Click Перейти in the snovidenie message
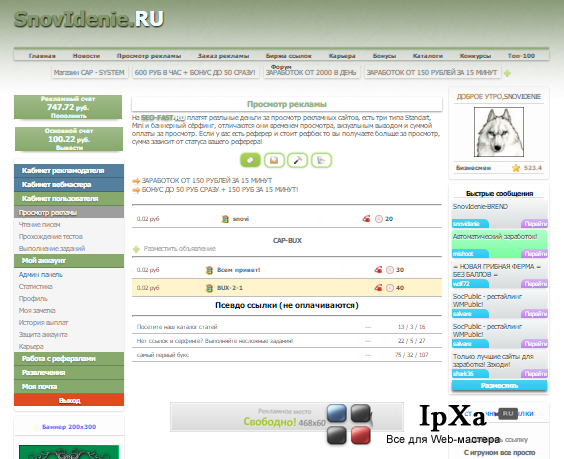 535,224
